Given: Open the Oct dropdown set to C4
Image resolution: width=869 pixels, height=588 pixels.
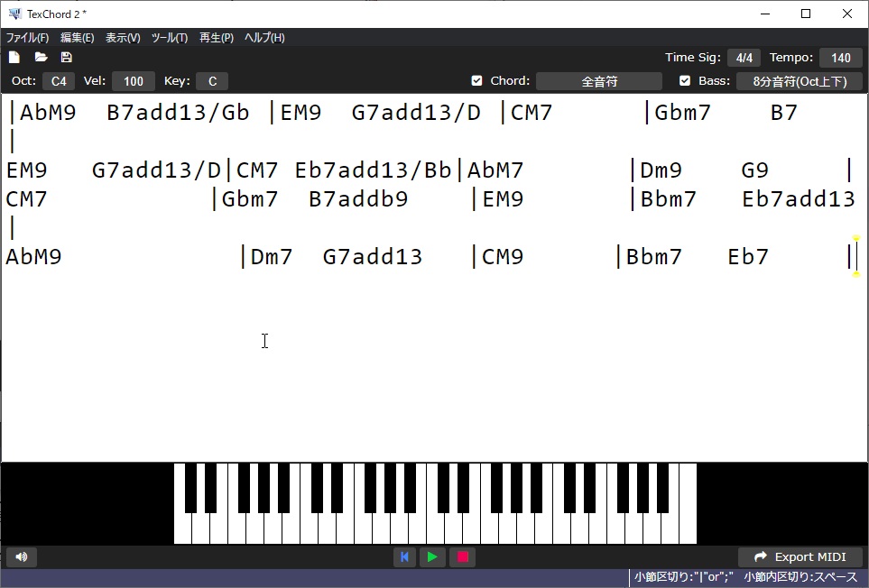Looking at the screenshot, I should (x=59, y=81).
